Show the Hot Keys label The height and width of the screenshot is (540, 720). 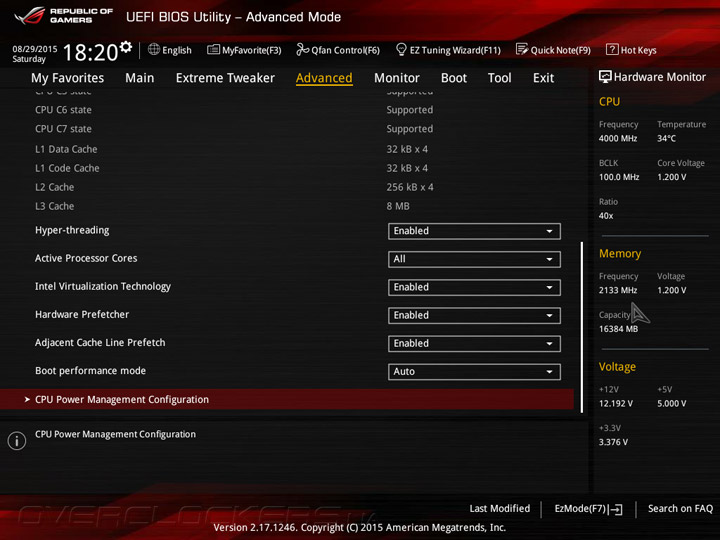click(x=639, y=50)
